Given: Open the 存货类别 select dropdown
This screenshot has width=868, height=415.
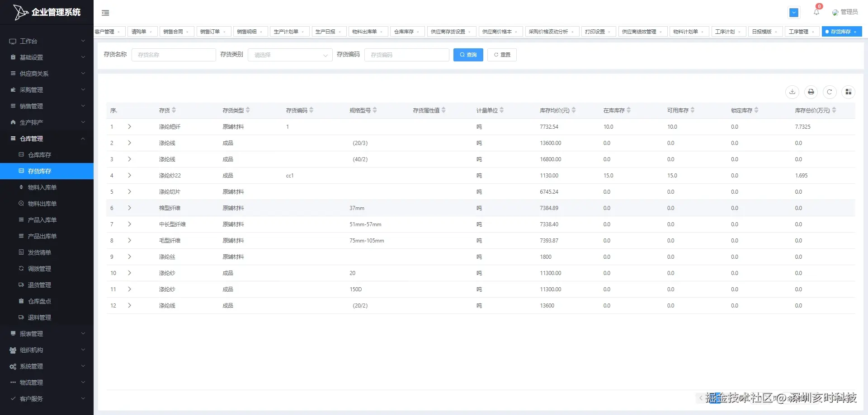Looking at the screenshot, I should click(x=290, y=55).
